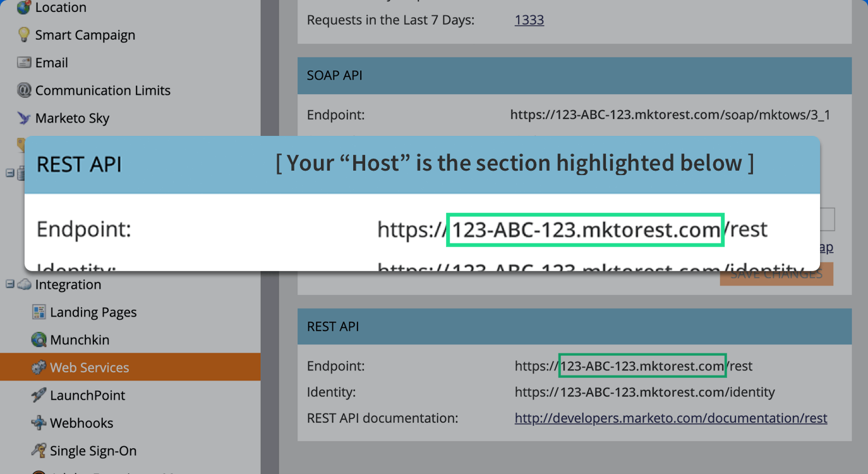Open LaunchPoint under Integration
Screen dimensions: 868x474
tap(88, 395)
